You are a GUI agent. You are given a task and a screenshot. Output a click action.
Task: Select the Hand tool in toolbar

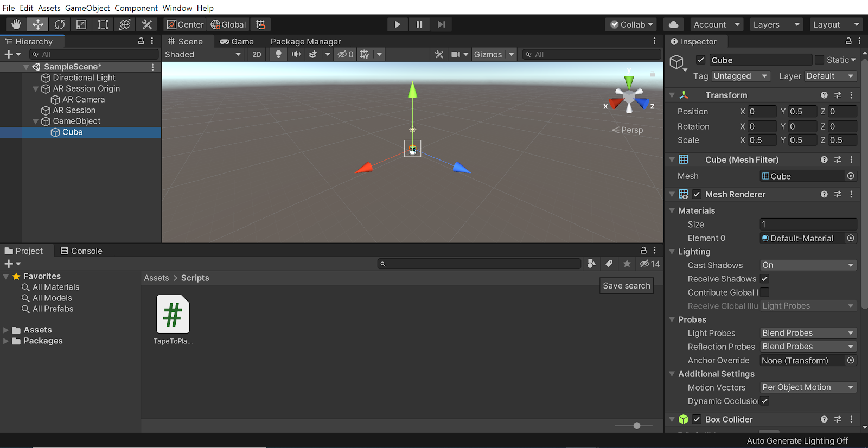[16, 24]
